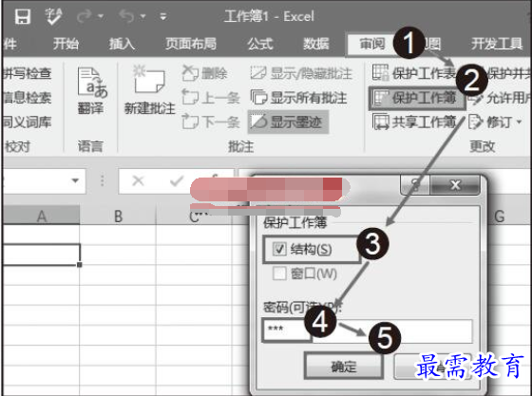532x396 pixels.
Task: Toggle 显示墨迹 ink display
Action: (x=289, y=123)
